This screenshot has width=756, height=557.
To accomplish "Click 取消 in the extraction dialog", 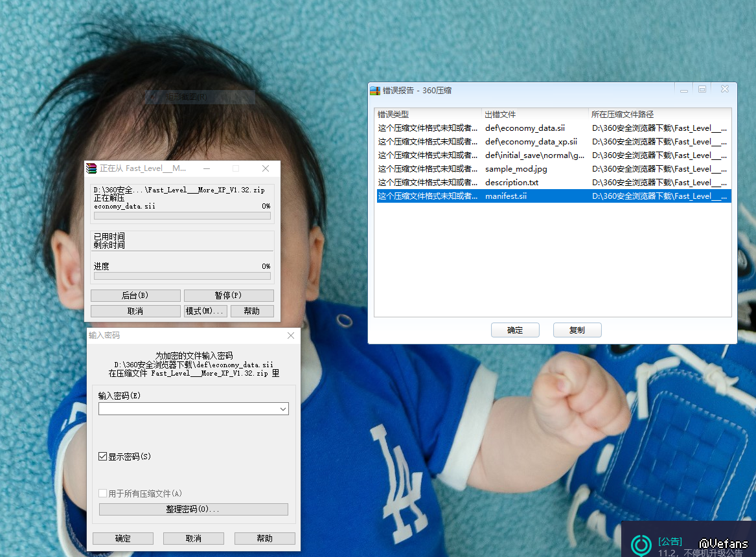I will 135,312.
